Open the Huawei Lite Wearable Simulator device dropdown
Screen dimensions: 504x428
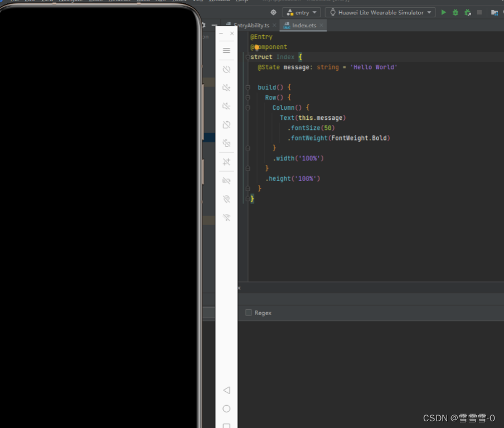click(x=381, y=12)
